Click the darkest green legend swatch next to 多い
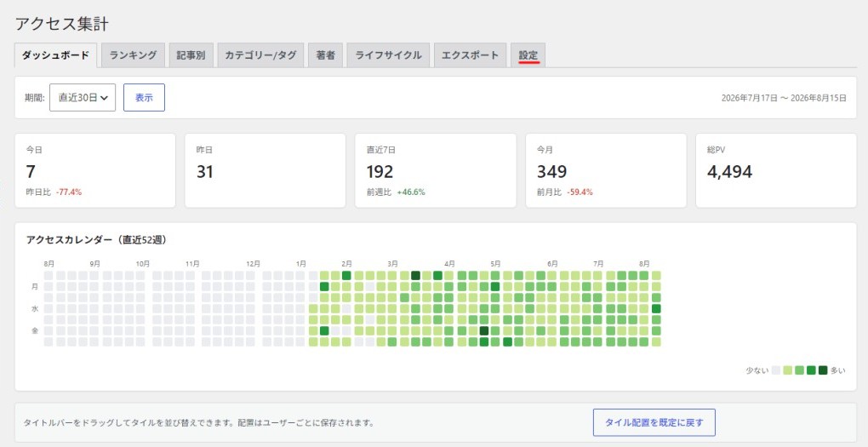The height and width of the screenshot is (447, 868). tap(823, 370)
